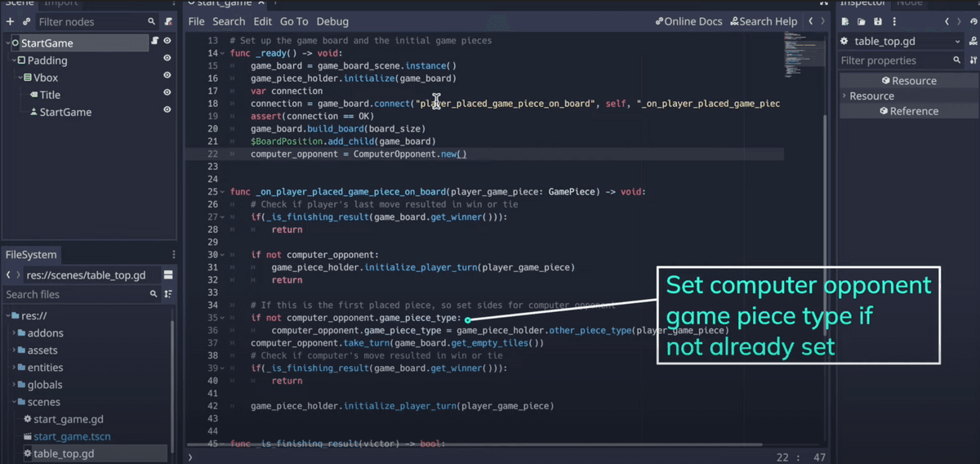This screenshot has width=980, height=464.
Task: Open the File menu in script editor
Action: [196, 21]
